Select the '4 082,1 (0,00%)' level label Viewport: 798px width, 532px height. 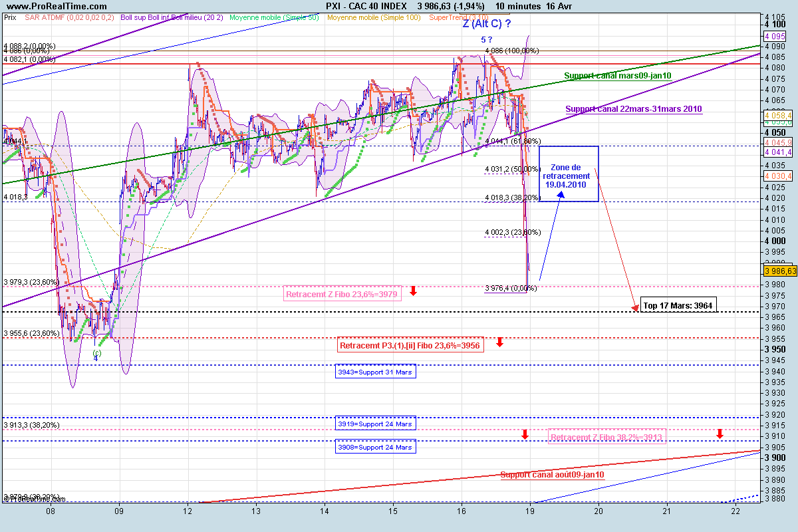[x=29, y=59]
